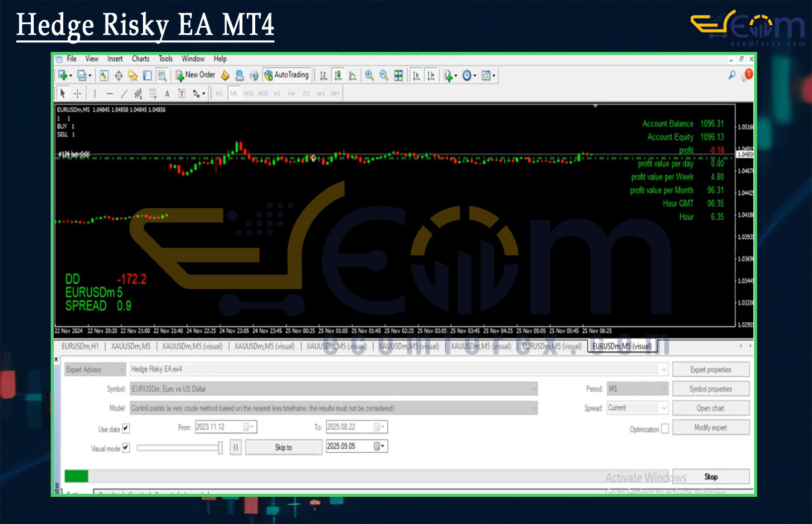Expand the Spread dropdown

[x=664, y=408]
